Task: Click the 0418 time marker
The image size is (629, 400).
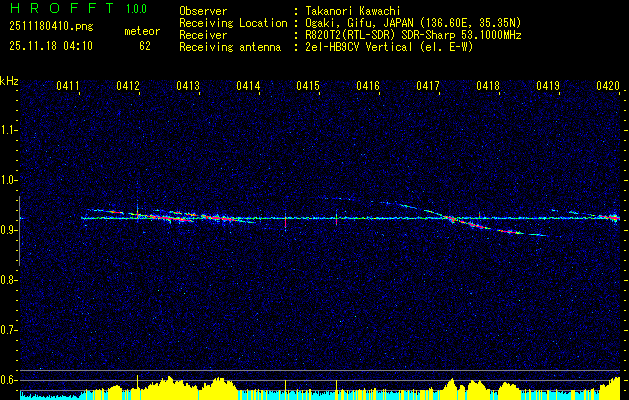Action: [x=488, y=85]
